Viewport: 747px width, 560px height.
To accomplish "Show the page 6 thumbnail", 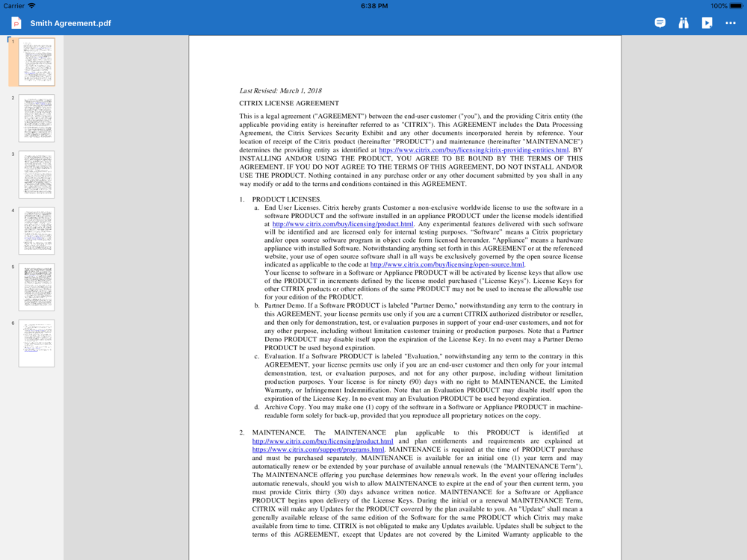I will coord(37,343).
